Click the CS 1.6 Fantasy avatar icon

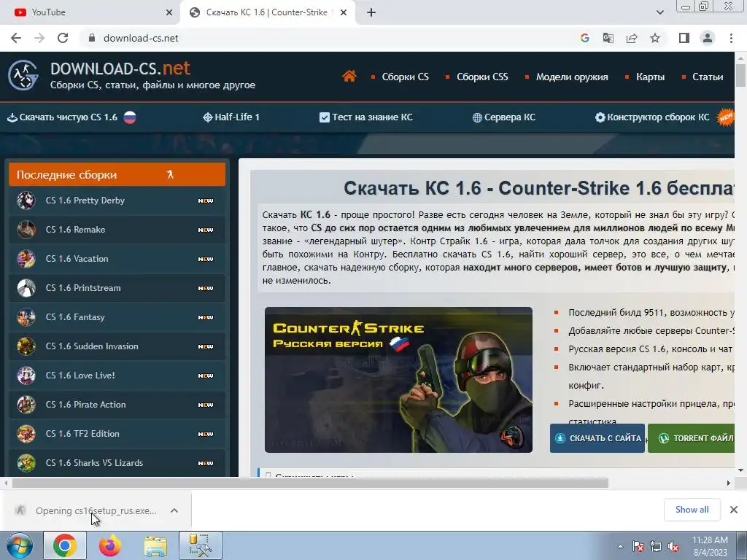click(26, 317)
